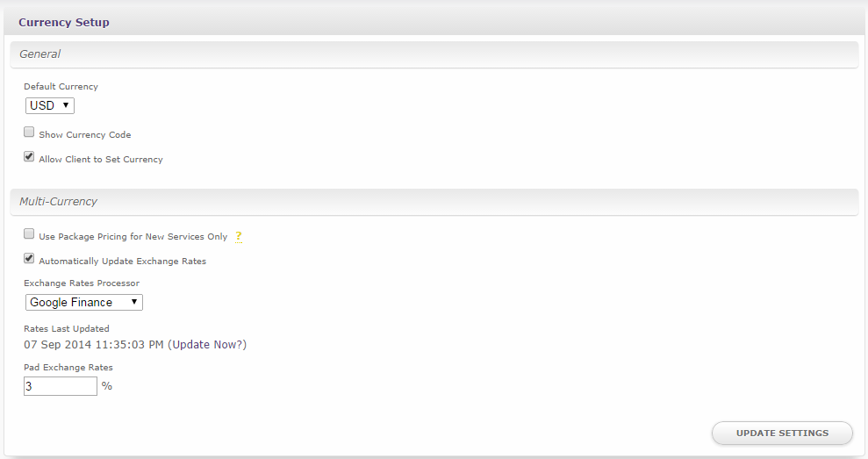868x459 pixels.
Task: Click the Update Settings button
Action: tap(782, 433)
